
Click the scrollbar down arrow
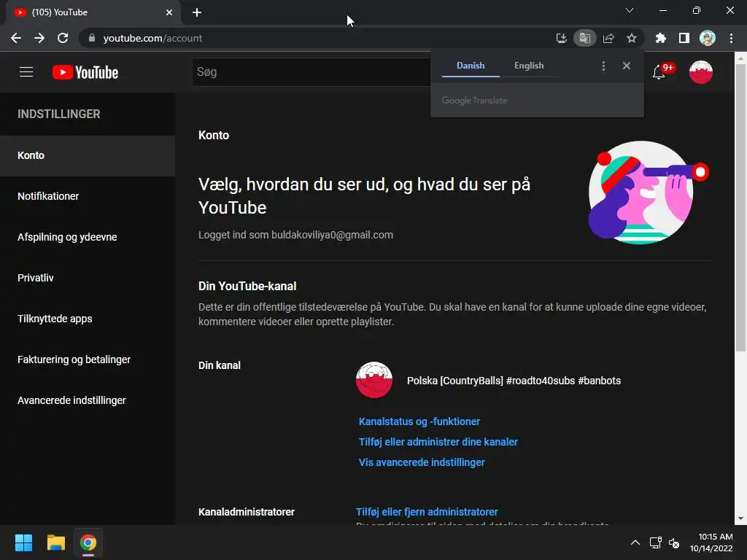740,518
